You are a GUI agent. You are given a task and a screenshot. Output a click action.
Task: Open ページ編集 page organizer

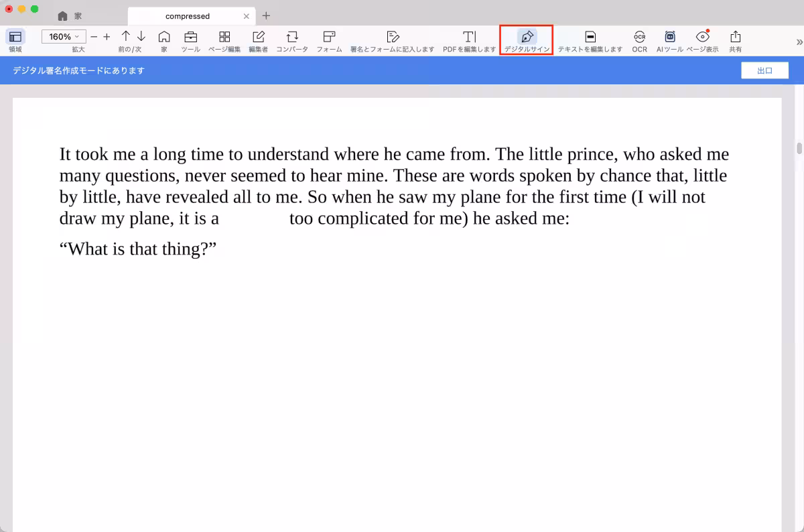click(224, 37)
